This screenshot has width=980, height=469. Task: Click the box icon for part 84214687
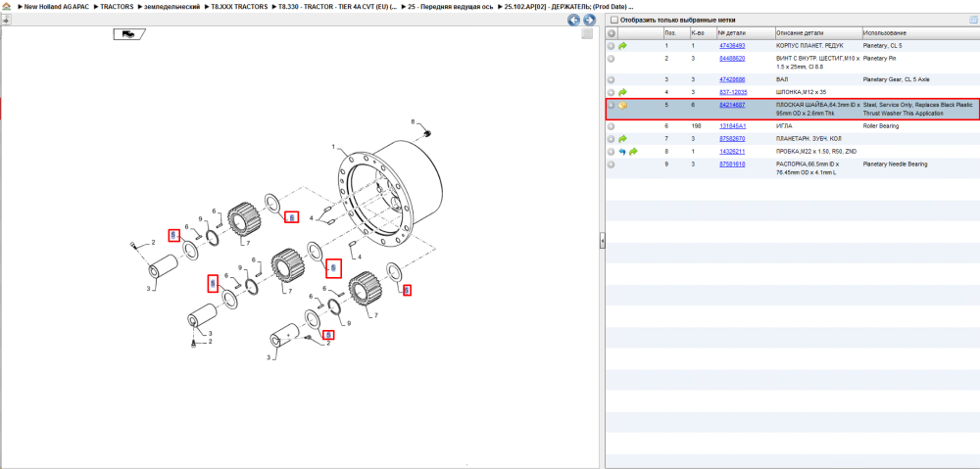click(x=622, y=105)
